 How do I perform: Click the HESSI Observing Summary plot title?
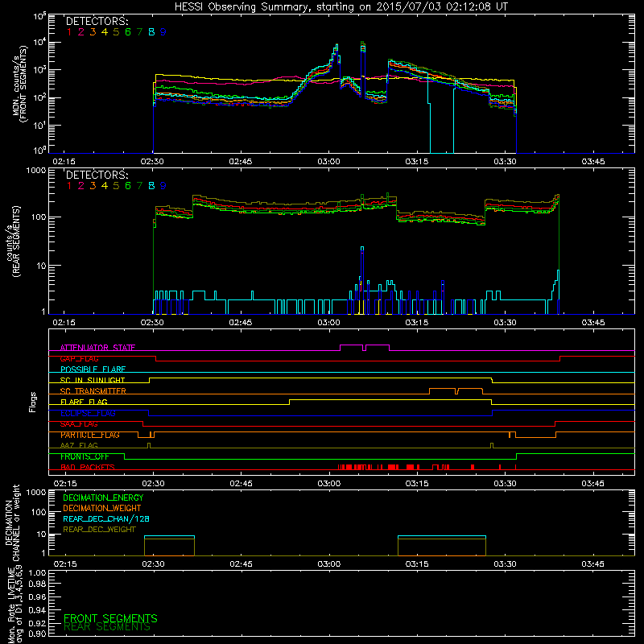pos(341,7)
